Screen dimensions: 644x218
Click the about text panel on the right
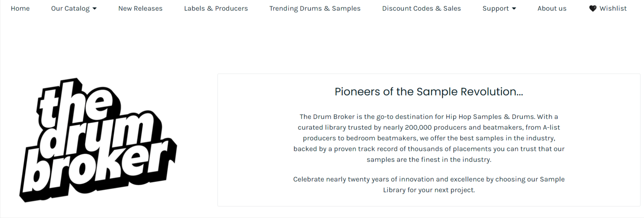point(429,140)
